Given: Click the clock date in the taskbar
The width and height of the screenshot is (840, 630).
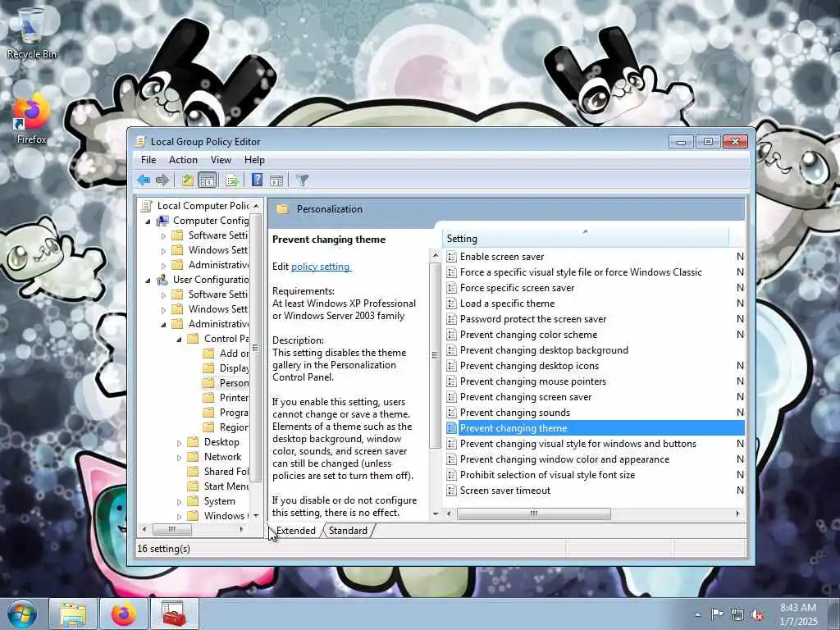Looking at the screenshot, I should (798, 622).
